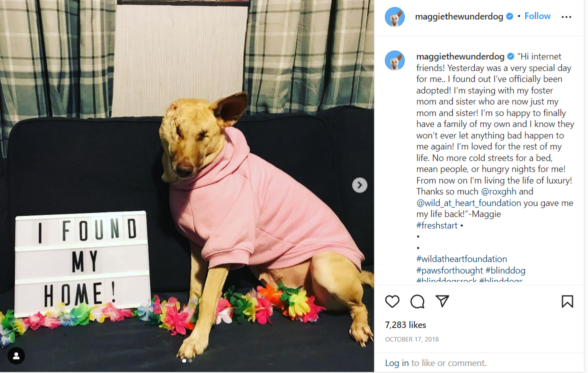
Task: Open profile picture in post header
Action: 394,17
